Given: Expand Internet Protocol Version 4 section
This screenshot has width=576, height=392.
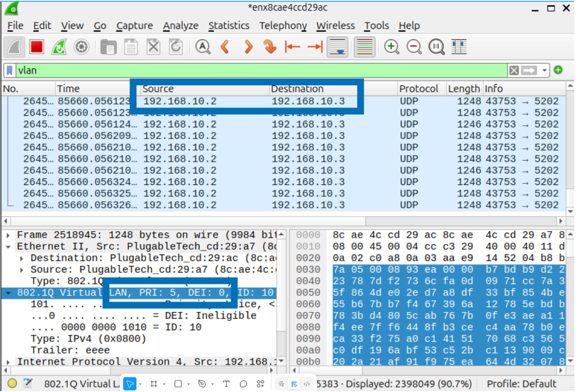Looking at the screenshot, I should coord(8,362).
